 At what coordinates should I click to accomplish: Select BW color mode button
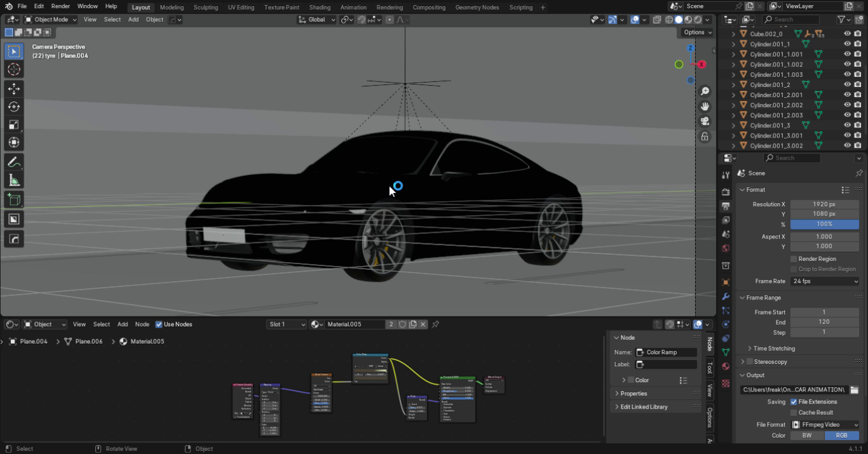807,435
